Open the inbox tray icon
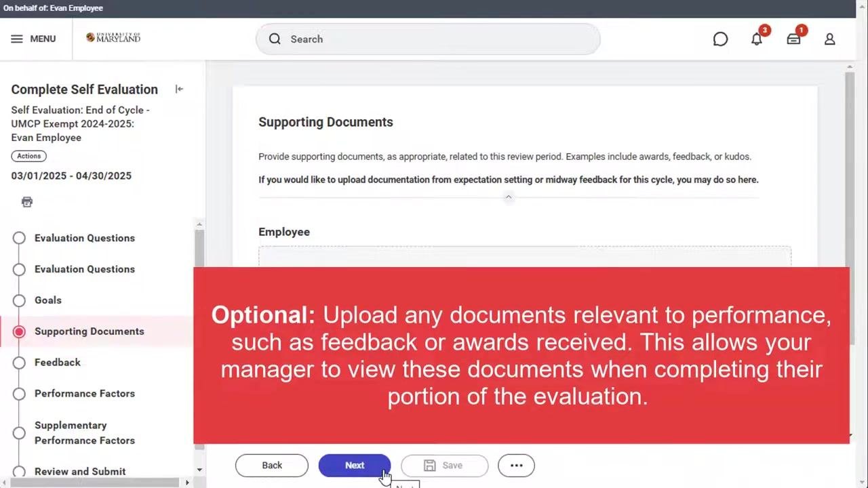Screen dimensions: 868x488 click(x=793, y=39)
